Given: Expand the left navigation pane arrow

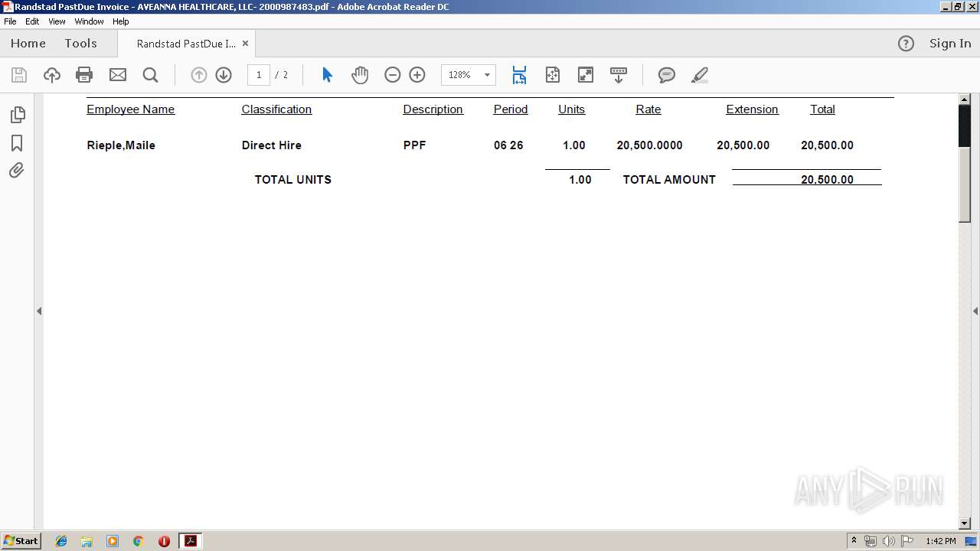Looking at the screenshot, I should (39, 311).
